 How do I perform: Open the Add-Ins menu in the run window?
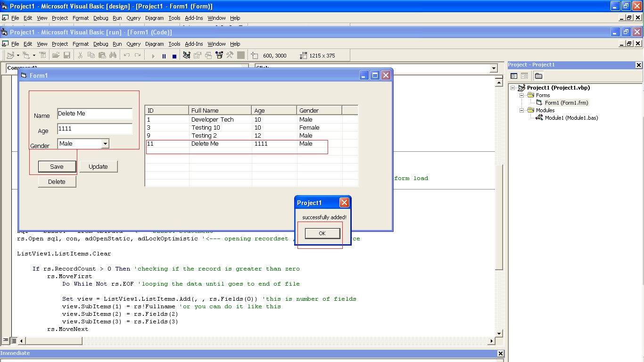coord(194,44)
